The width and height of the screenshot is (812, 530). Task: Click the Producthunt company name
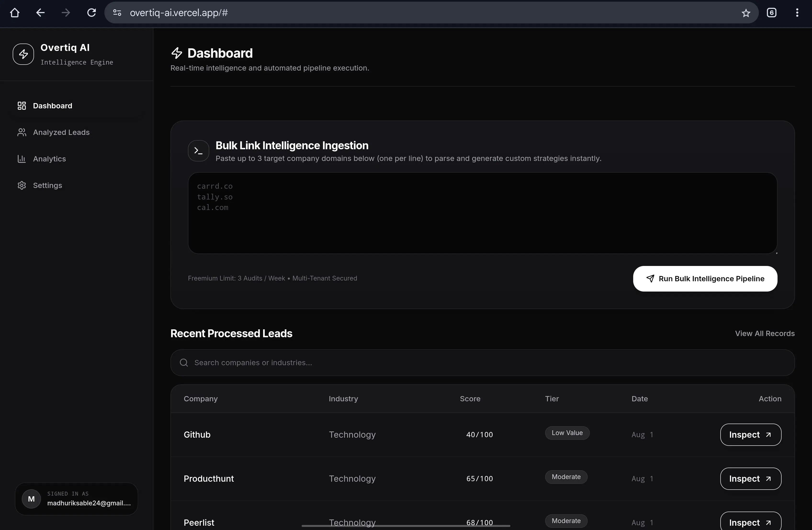point(209,479)
